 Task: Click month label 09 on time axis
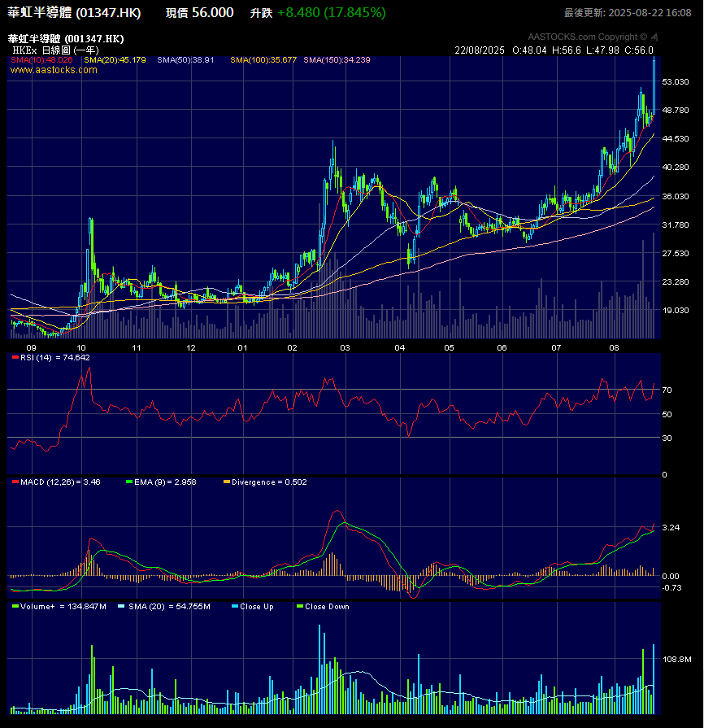31,348
